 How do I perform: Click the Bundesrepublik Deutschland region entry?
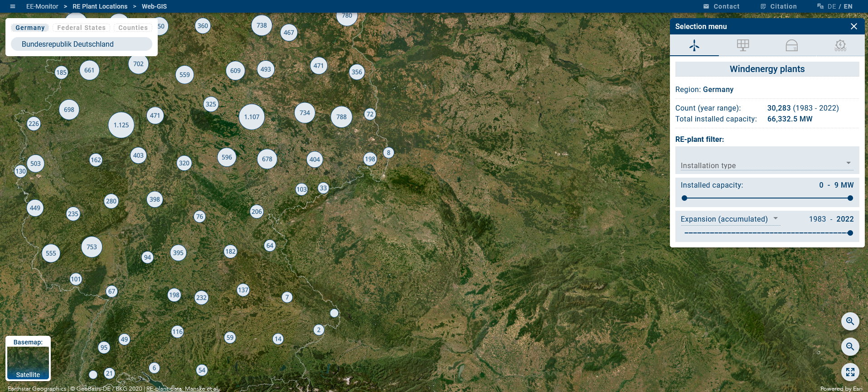click(82, 44)
